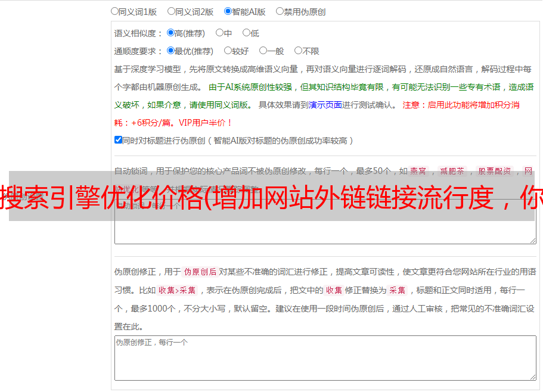
Task: Click the 伪原创后 highlighted tag
Action: coord(200,272)
